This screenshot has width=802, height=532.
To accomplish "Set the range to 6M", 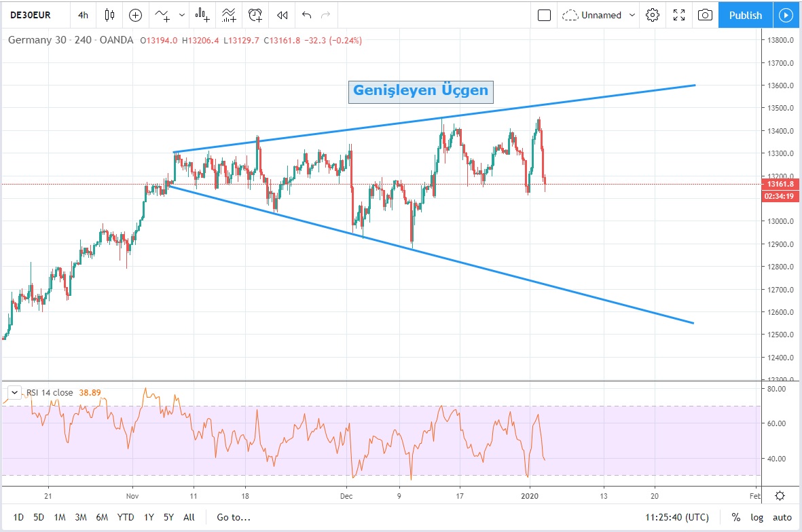I will 102,517.
